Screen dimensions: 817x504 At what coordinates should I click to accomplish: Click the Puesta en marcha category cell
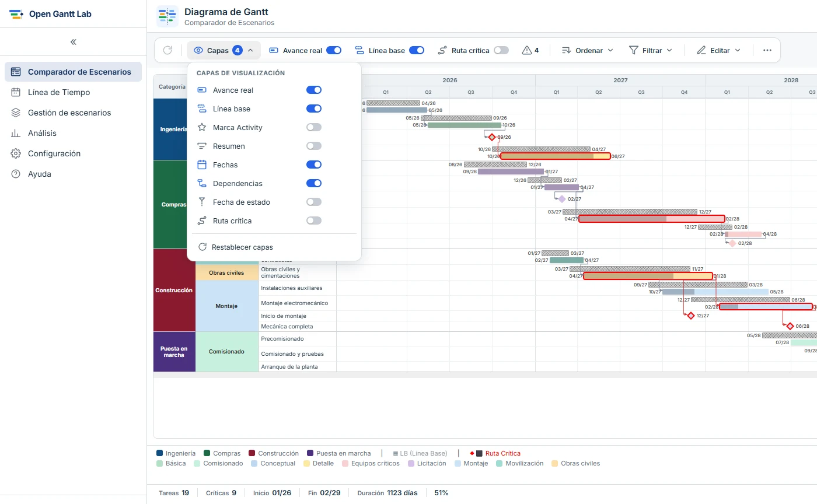click(174, 352)
